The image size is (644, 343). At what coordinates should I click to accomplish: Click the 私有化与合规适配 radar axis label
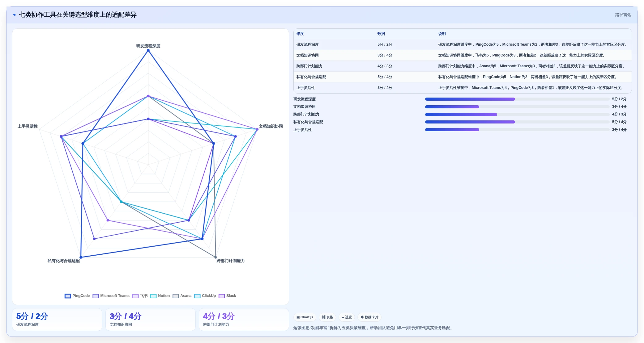click(x=64, y=261)
